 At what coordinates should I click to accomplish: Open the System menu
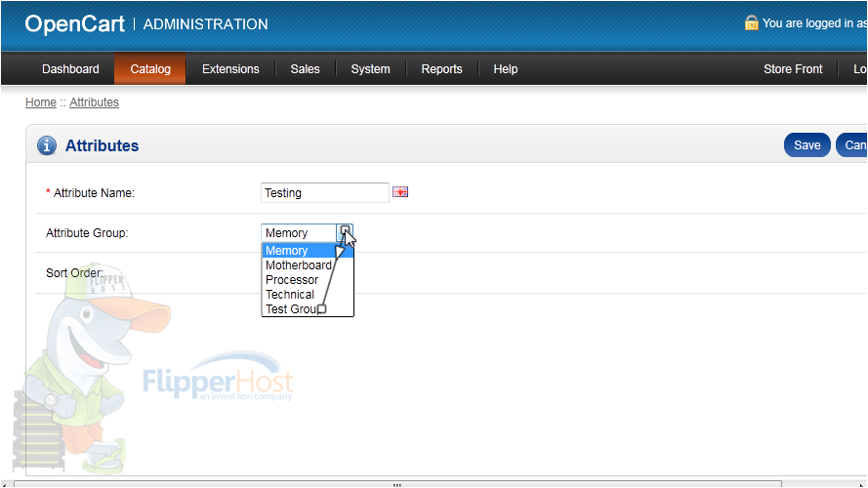click(370, 69)
